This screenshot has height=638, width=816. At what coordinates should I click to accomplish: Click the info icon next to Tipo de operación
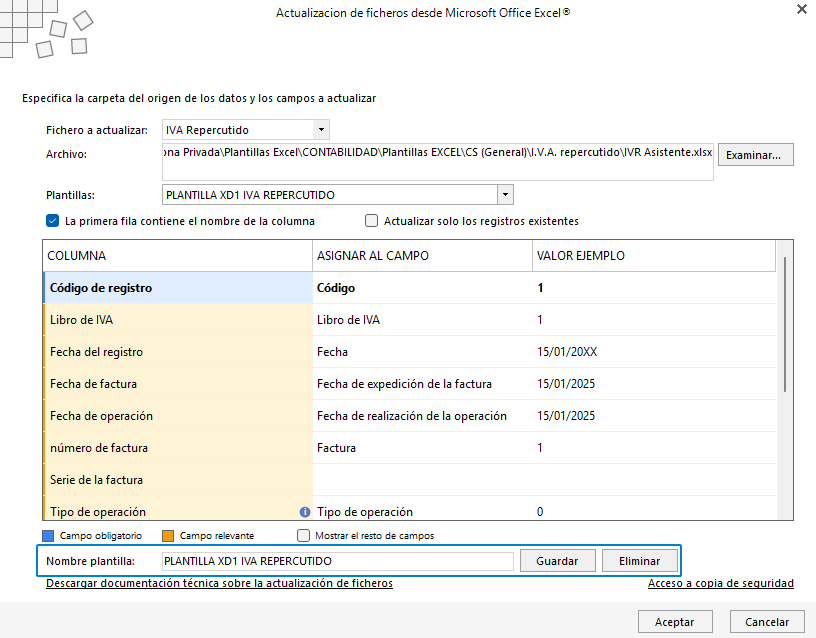click(x=305, y=512)
